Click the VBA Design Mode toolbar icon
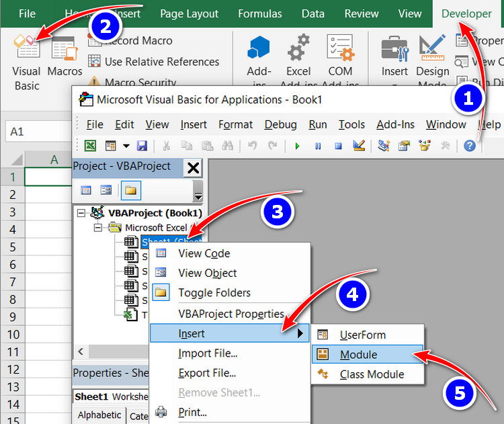Screen dimensions: 504x424 [x=359, y=146]
